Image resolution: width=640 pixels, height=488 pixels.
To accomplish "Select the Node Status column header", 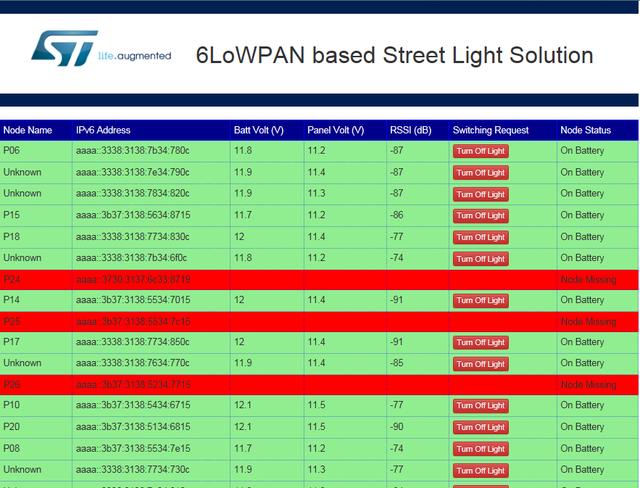I will (x=585, y=130).
